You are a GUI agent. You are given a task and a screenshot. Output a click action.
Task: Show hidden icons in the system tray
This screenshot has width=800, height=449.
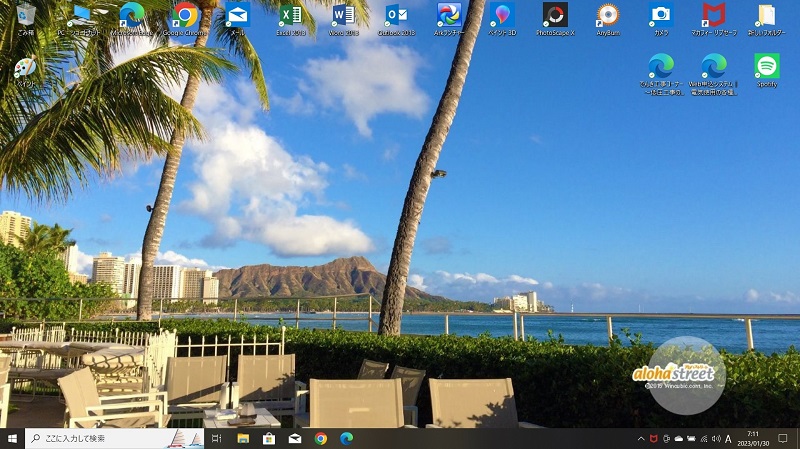point(641,439)
